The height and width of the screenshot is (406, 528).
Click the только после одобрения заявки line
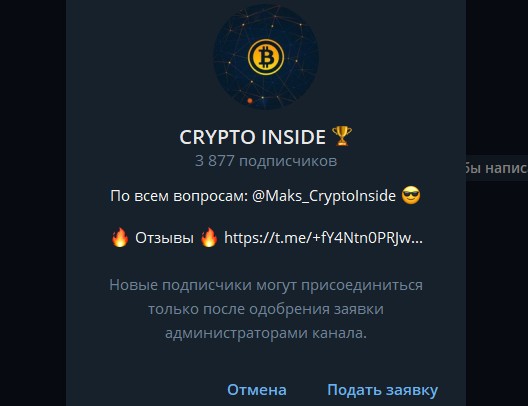pos(266,309)
